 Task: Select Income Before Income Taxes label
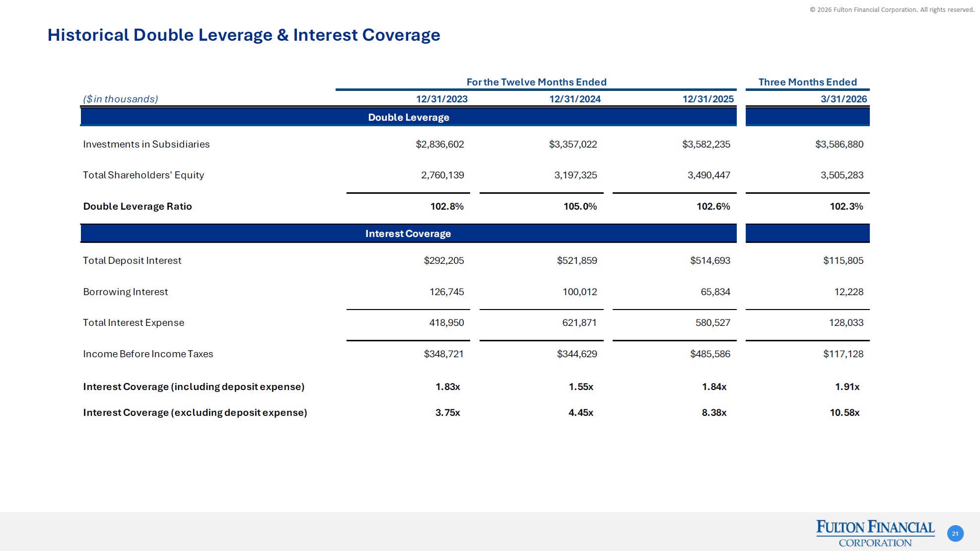coord(147,354)
